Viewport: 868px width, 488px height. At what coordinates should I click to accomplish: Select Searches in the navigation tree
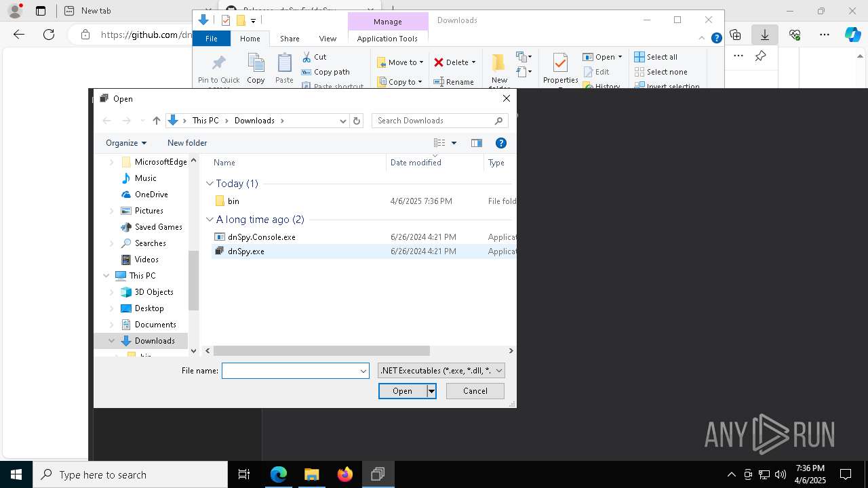151,243
